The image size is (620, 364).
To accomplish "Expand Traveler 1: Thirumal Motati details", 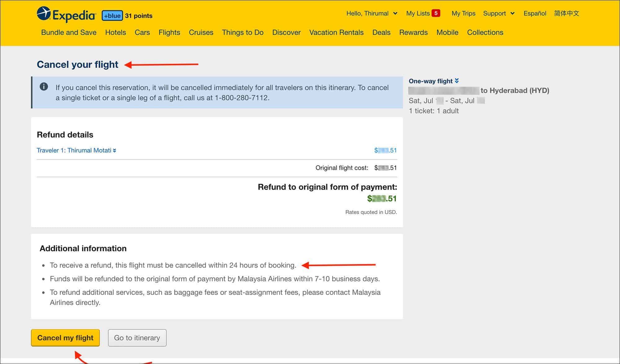I will [x=77, y=150].
